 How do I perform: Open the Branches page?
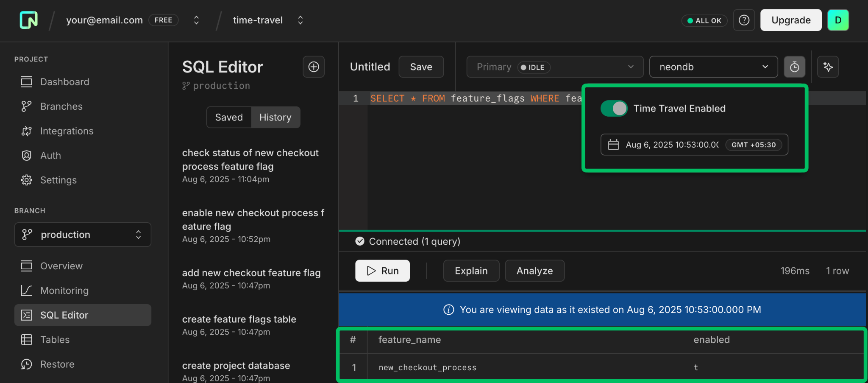click(x=61, y=106)
